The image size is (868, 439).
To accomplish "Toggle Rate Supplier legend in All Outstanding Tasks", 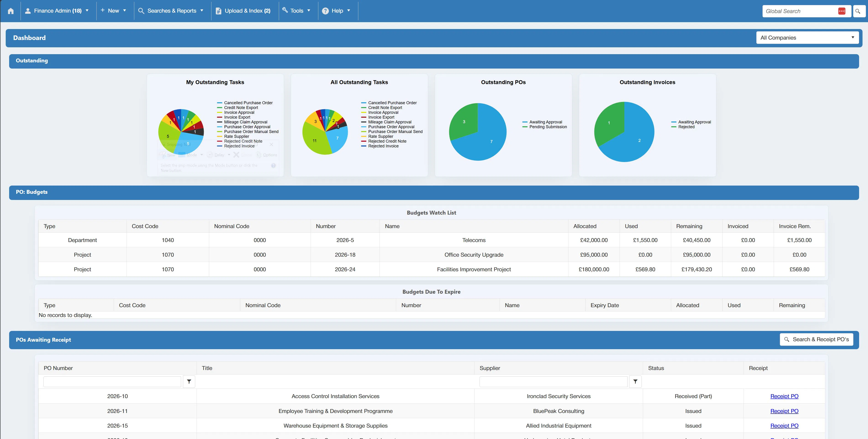I will 377,137.
